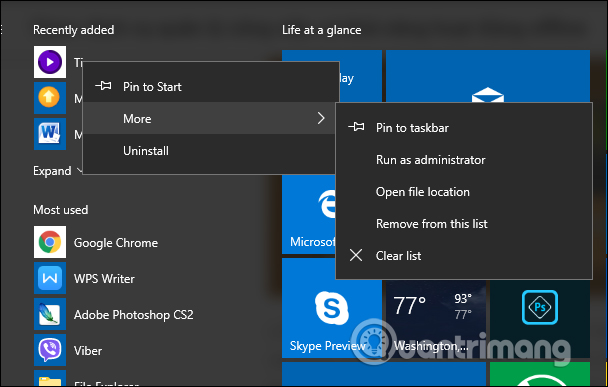Screen dimensions: 608x387
Task: Select Open file location
Action: 464,192
